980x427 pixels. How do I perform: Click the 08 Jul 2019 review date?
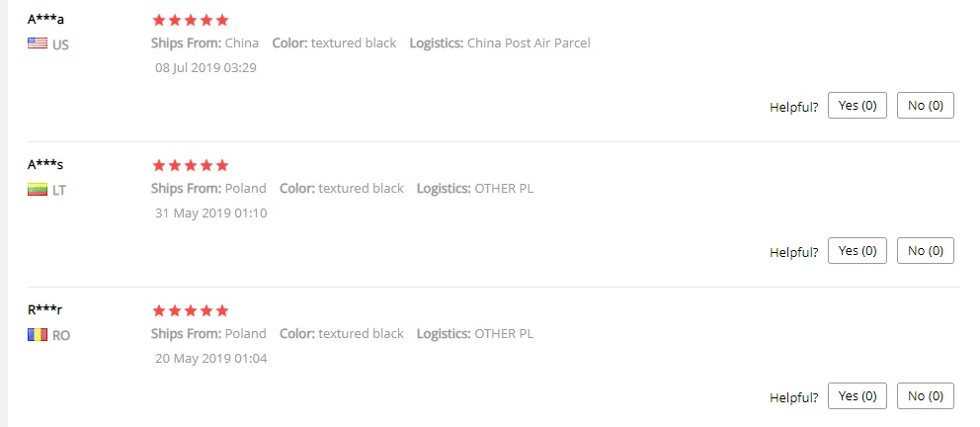(x=205, y=67)
